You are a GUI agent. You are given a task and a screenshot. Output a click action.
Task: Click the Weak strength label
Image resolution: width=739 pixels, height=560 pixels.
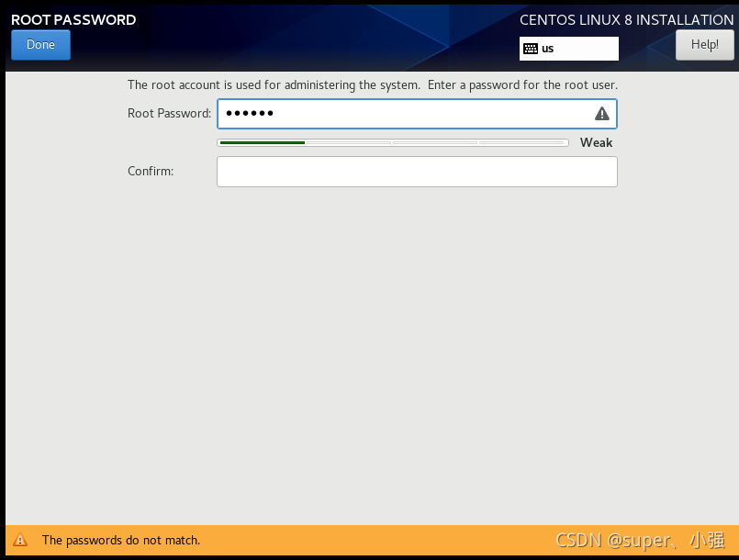tap(596, 142)
